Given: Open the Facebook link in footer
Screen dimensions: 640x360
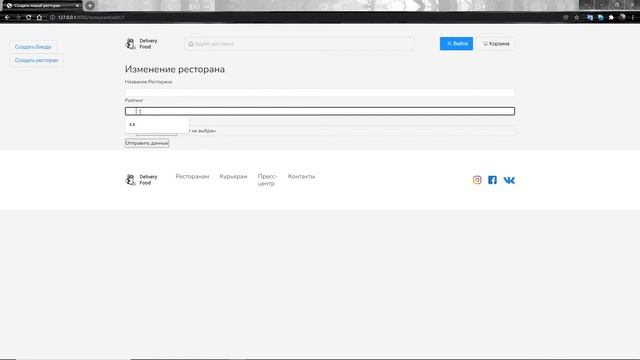Looking at the screenshot, I should coord(492,180).
